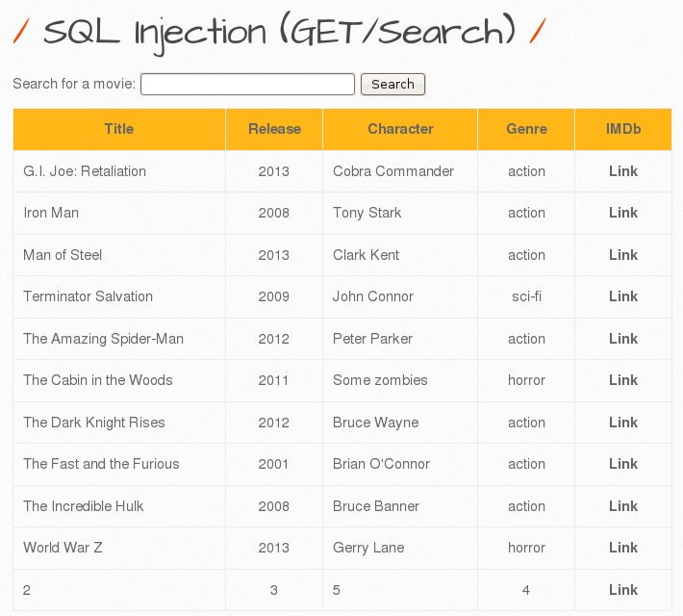Image resolution: width=683 pixels, height=616 pixels.
Task: Click release year 2008 in Iron Man row
Action: tap(273, 213)
